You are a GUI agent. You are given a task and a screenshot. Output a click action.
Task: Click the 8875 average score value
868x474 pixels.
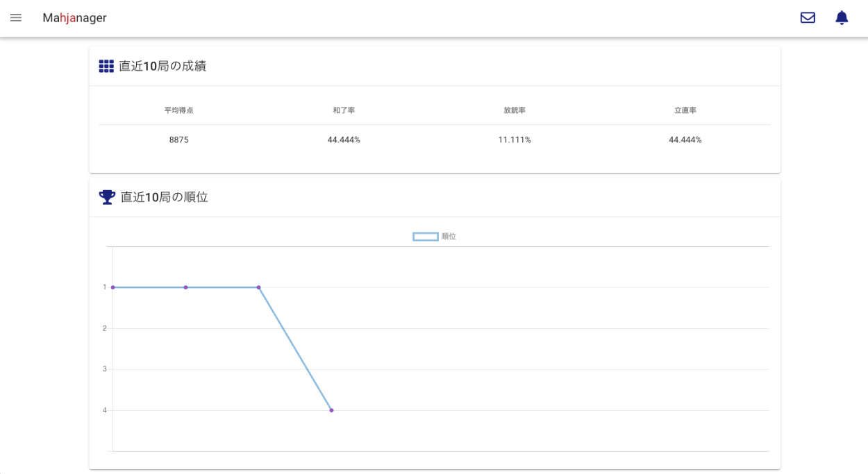click(178, 140)
